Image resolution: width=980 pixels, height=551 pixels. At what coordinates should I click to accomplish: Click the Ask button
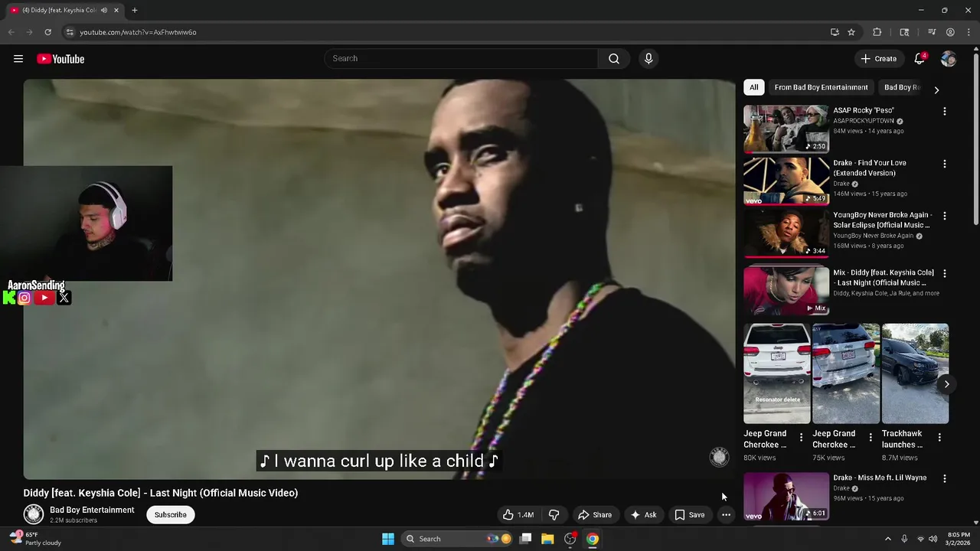pyautogui.click(x=644, y=515)
